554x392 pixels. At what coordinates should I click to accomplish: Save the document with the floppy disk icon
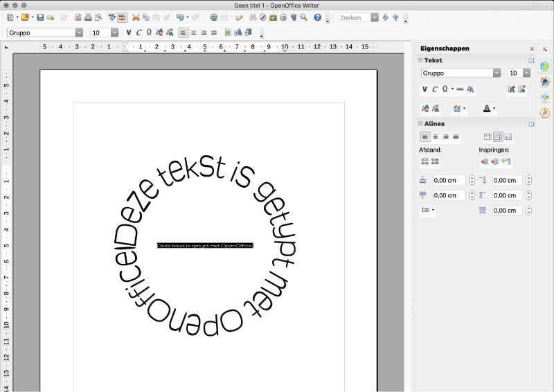pyautogui.click(x=40, y=17)
